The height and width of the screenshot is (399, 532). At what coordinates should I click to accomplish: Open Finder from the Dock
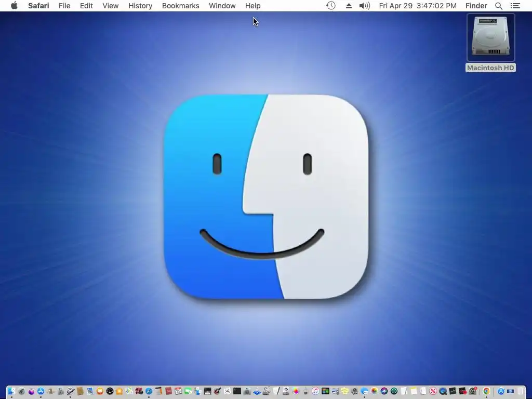click(x=11, y=391)
